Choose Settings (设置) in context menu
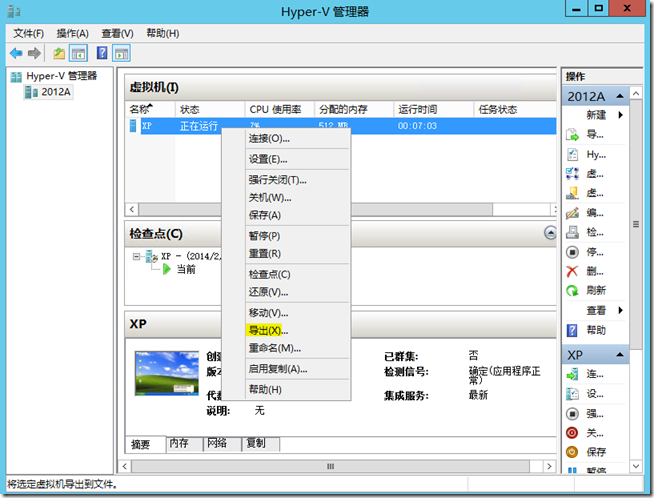This screenshot has width=654, height=498. pyautogui.click(x=286, y=159)
